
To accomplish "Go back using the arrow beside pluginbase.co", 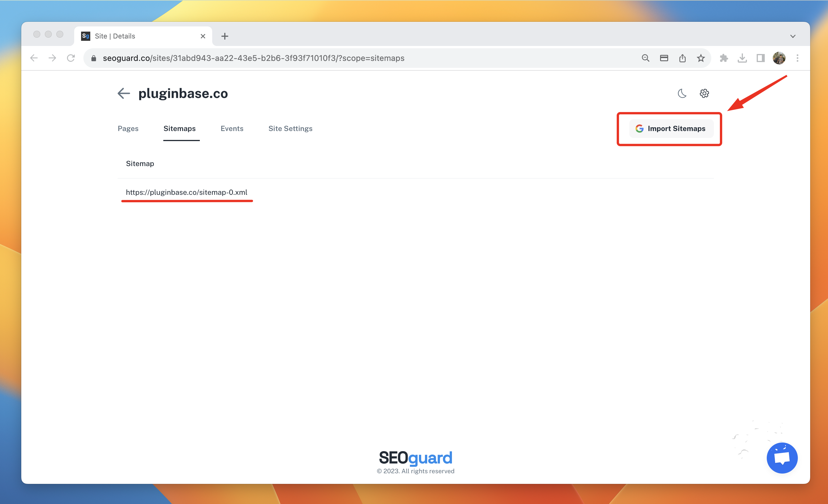I will [124, 93].
